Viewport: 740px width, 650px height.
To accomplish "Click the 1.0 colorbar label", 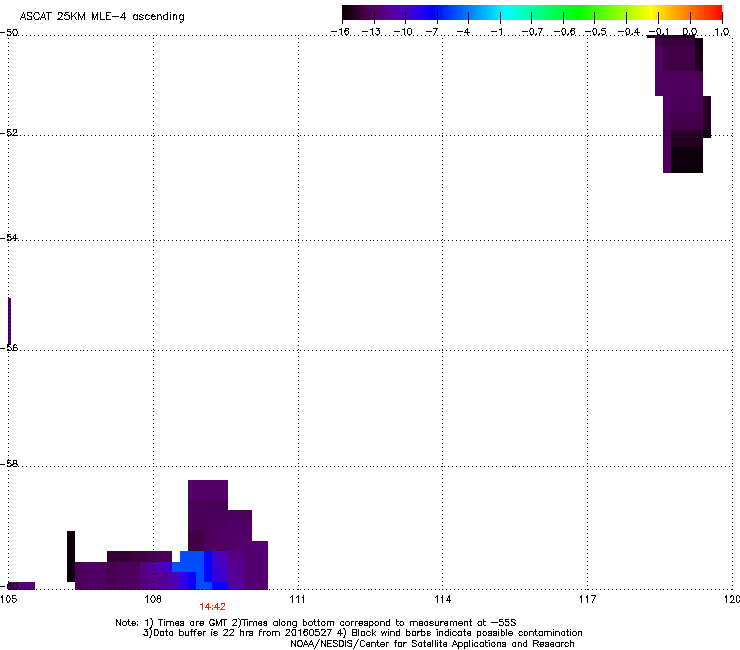I will click(x=722, y=32).
